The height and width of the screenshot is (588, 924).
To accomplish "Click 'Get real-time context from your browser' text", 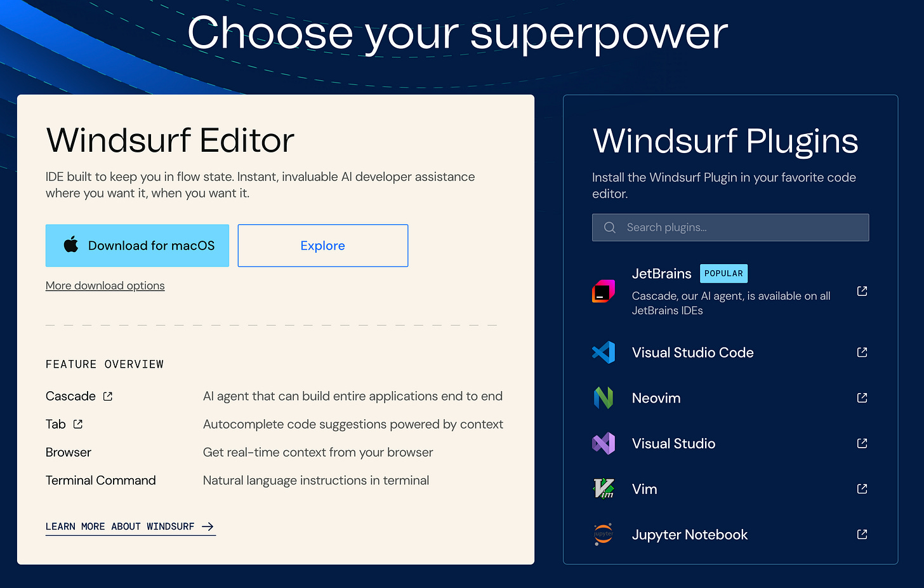I will (318, 452).
